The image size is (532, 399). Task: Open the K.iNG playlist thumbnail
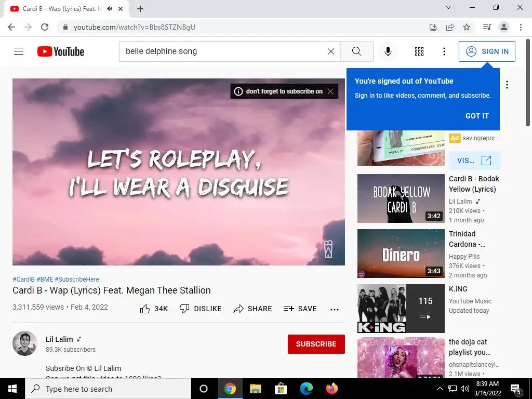coord(401,309)
